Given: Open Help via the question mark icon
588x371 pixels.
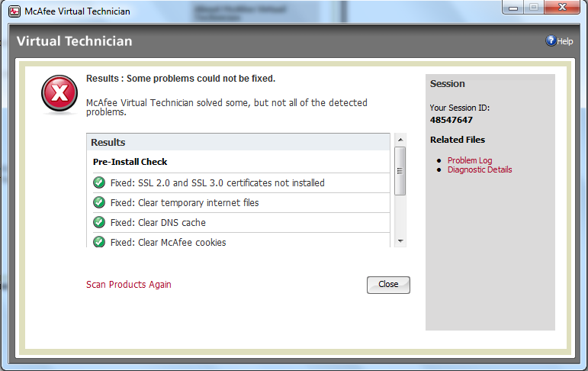Looking at the screenshot, I should point(551,40).
